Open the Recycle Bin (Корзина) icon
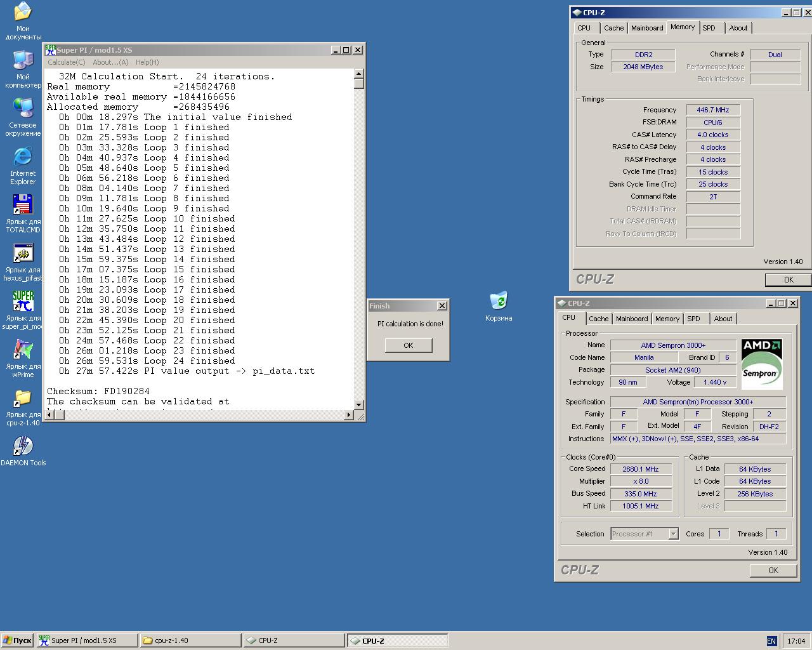812x650 pixels. (x=499, y=306)
